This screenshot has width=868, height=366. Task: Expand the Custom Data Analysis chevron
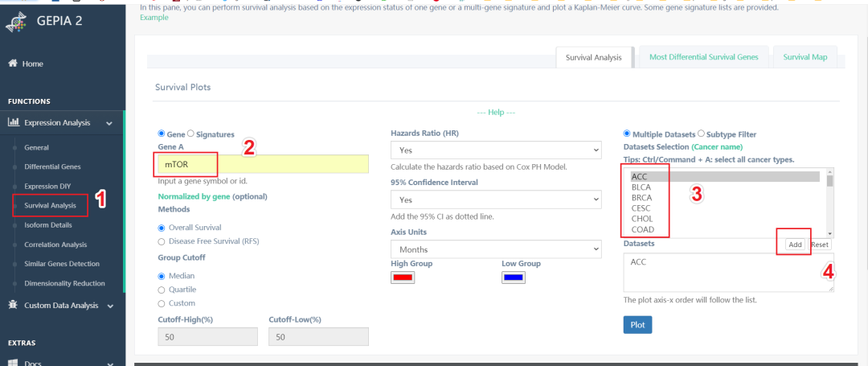[109, 306]
